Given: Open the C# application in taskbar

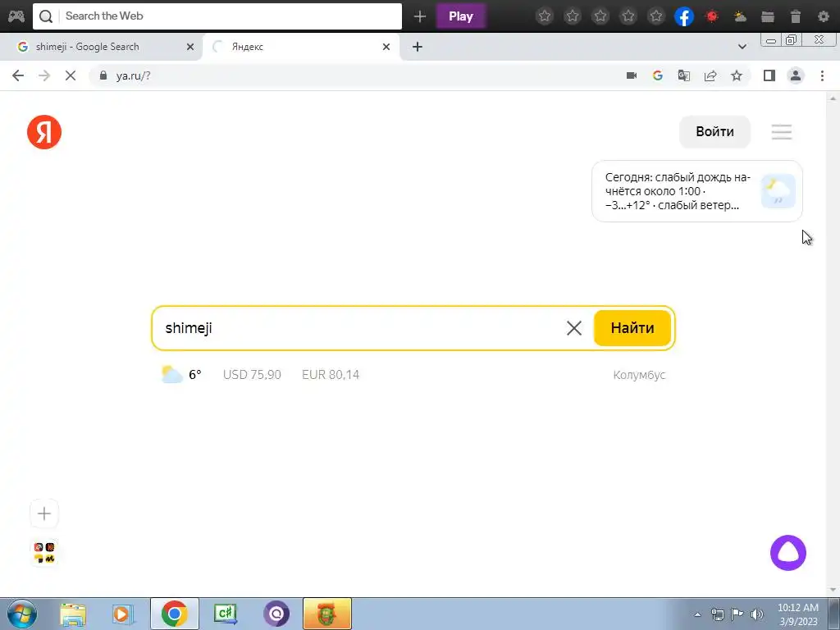Looking at the screenshot, I should pyautogui.click(x=226, y=614).
